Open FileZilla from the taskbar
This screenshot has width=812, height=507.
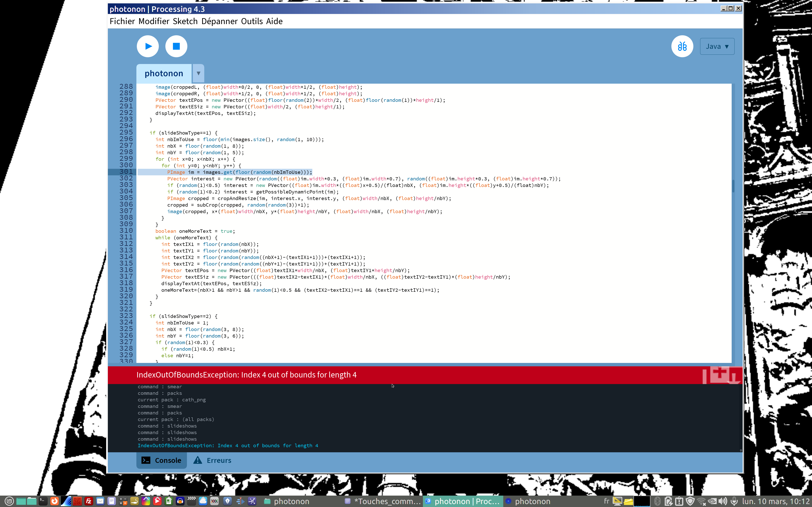click(x=89, y=501)
